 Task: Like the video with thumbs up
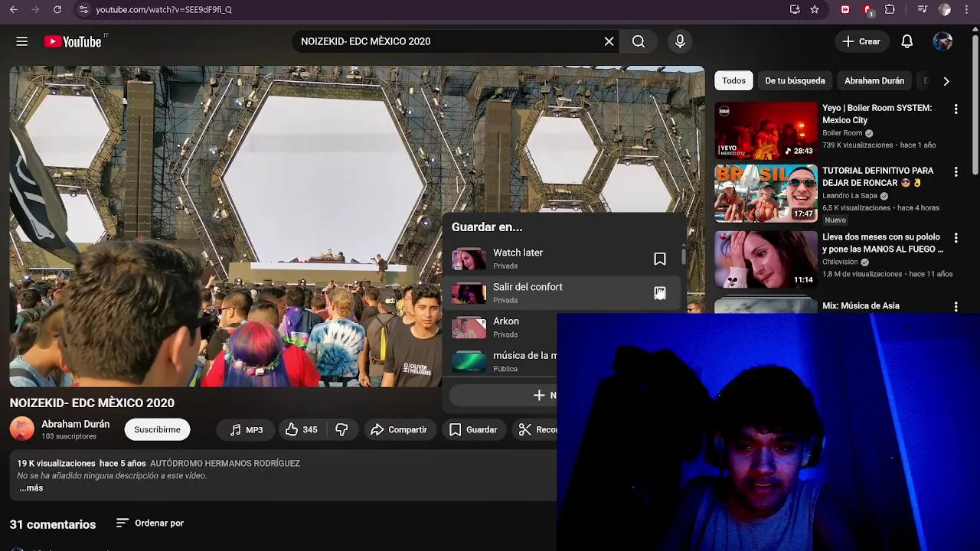pos(302,429)
